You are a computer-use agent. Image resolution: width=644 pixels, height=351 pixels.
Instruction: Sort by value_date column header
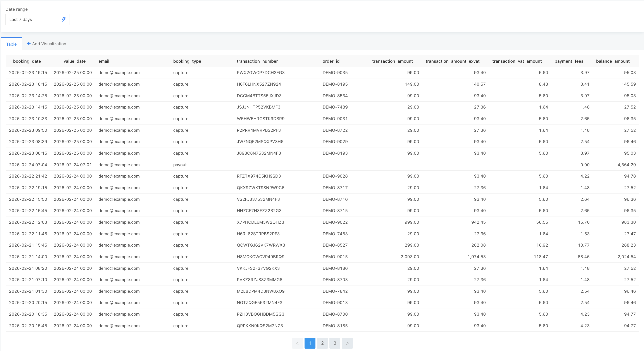click(x=74, y=61)
